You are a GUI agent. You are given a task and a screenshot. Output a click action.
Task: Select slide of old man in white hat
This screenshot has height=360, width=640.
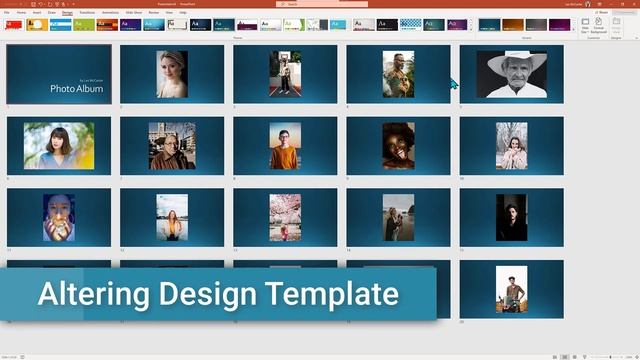(x=511, y=74)
